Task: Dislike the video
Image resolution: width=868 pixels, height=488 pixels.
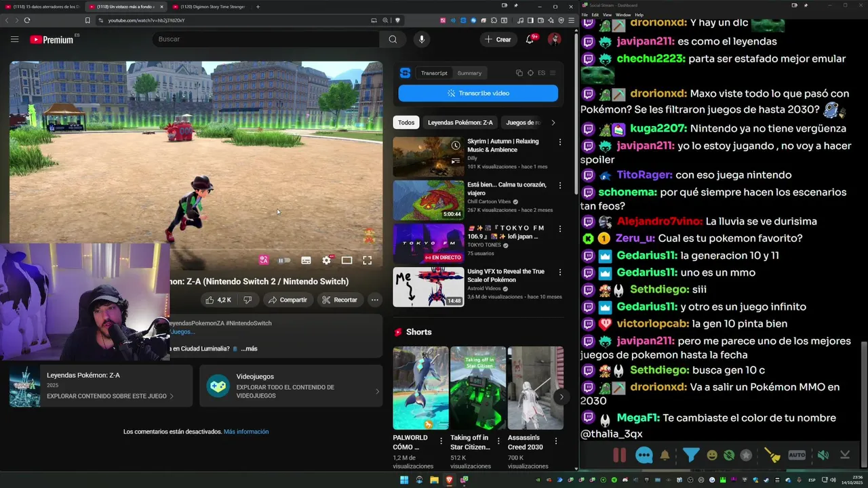Action: tap(248, 300)
